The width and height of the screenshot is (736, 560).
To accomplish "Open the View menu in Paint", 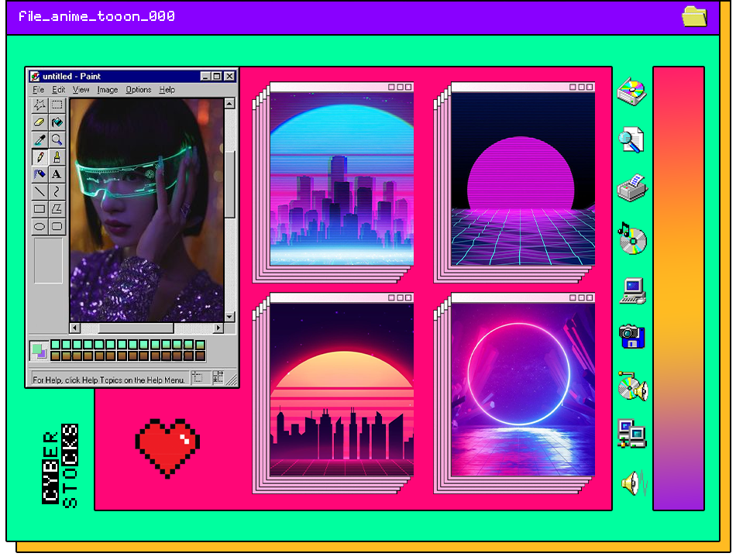I will pyautogui.click(x=81, y=90).
